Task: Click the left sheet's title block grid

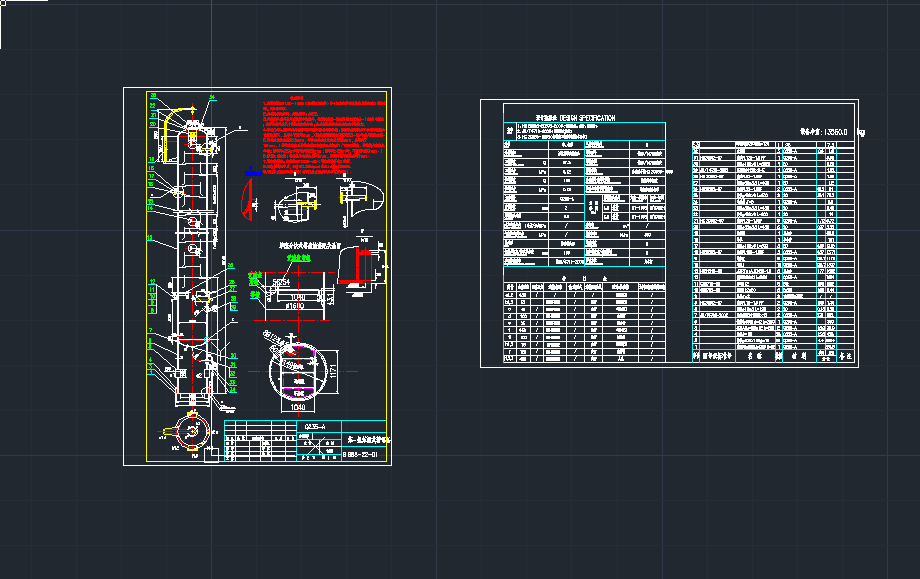Action: click(x=258, y=442)
